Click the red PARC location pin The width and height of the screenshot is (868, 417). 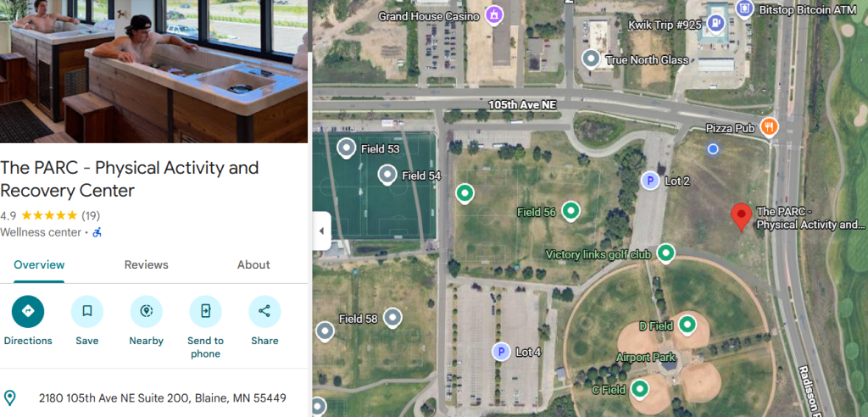point(741,217)
